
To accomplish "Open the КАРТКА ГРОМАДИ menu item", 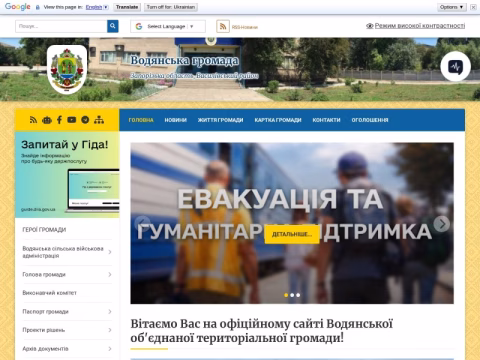I will pos(278,120).
